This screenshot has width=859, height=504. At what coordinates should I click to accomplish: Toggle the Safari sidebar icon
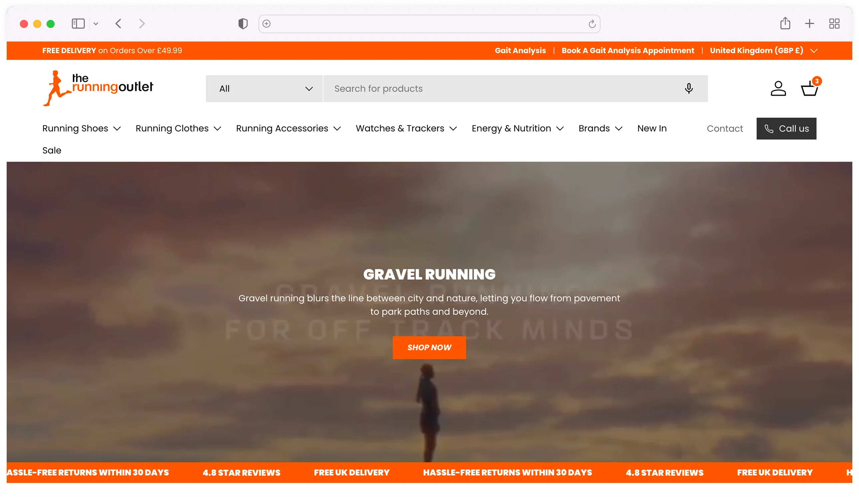[x=78, y=24]
